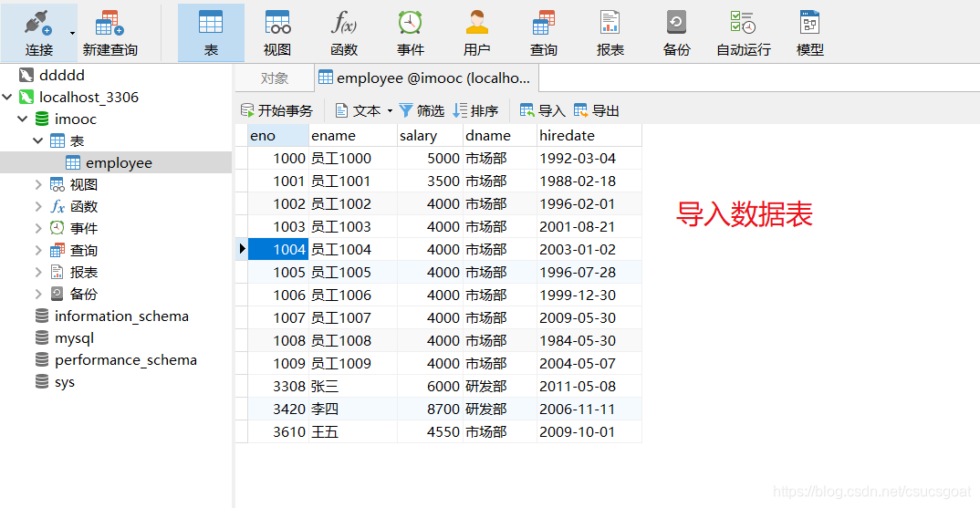This screenshot has height=508, width=980.
Task: Select the sys database
Action: (x=65, y=382)
